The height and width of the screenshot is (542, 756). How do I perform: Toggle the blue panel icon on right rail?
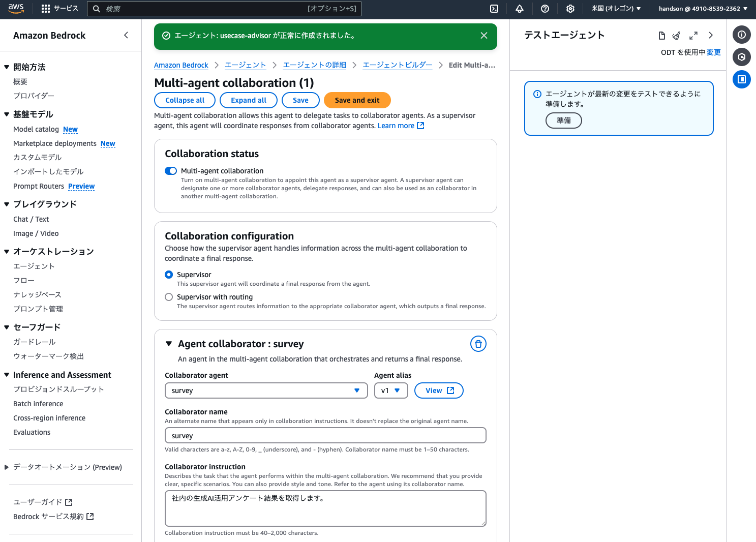742,79
